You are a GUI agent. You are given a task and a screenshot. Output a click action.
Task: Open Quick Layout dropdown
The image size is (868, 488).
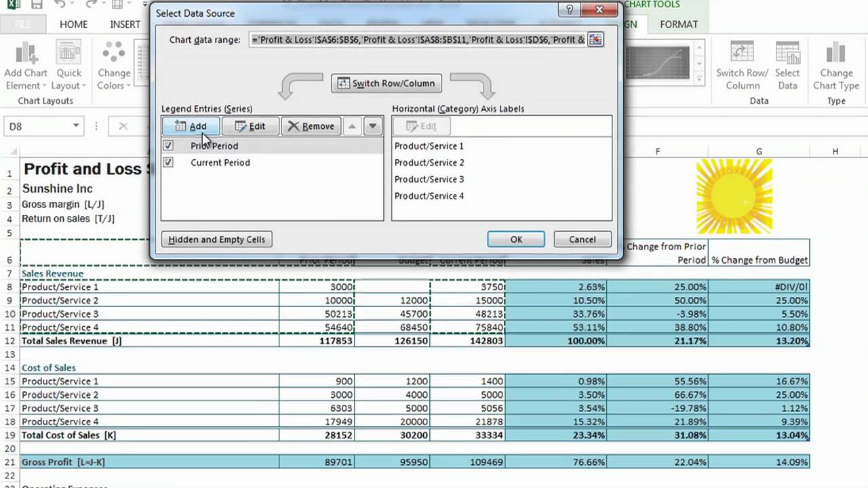pyautogui.click(x=69, y=66)
